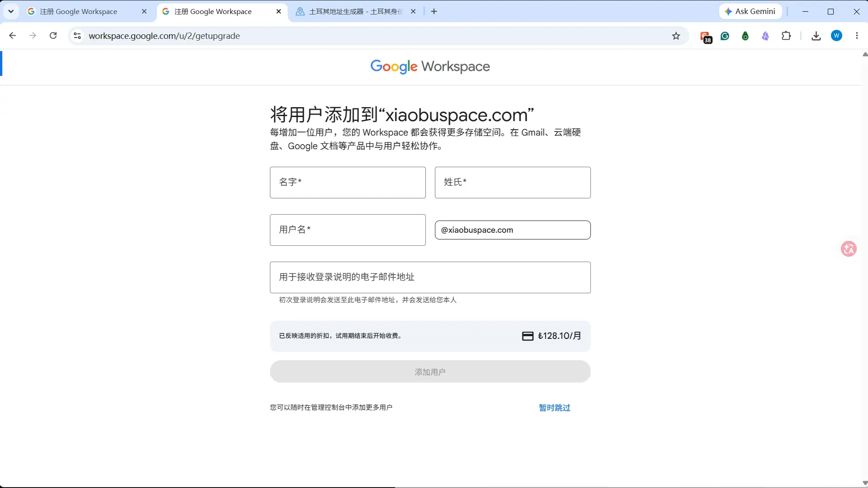The image size is (868, 488).
Task: Maximize the Chrome window
Action: point(830,11)
